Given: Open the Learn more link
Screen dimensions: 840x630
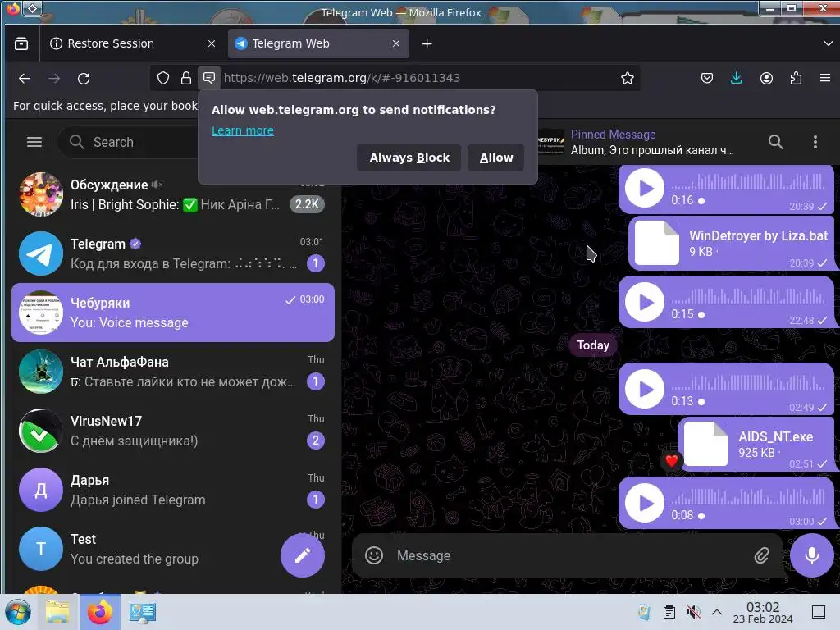Looking at the screenshot, I should tap(243, 130).
